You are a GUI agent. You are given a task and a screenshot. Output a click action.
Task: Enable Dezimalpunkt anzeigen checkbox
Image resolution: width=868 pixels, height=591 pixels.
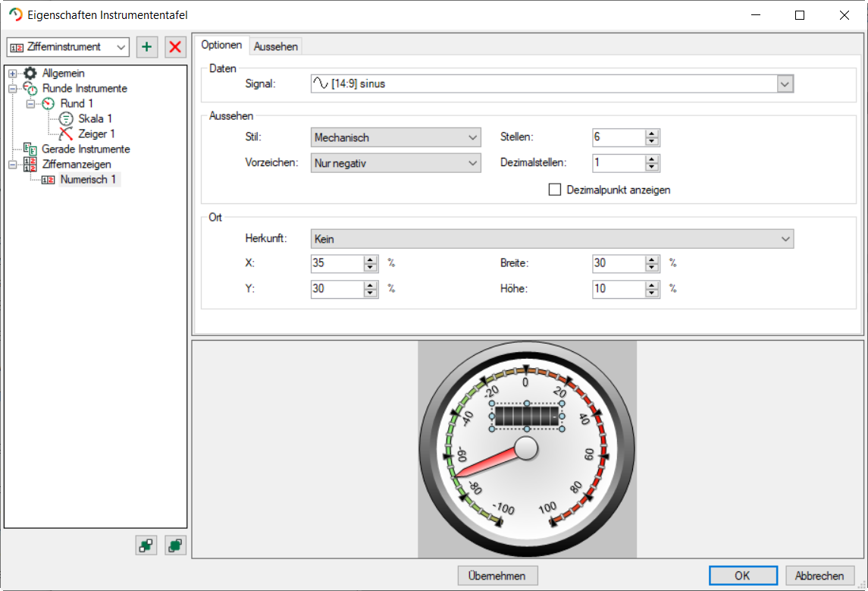click(x=554, y=190)
